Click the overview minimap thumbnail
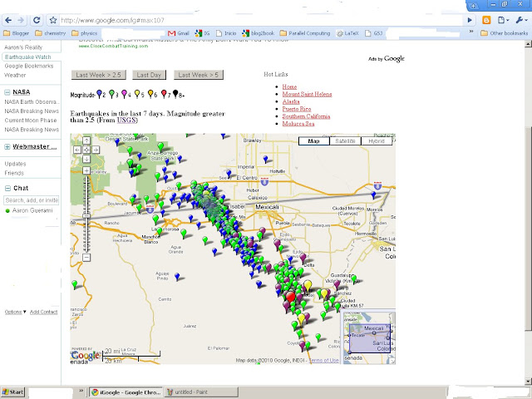This screenshot has height=399, width=532. click(x=369, y=338)
